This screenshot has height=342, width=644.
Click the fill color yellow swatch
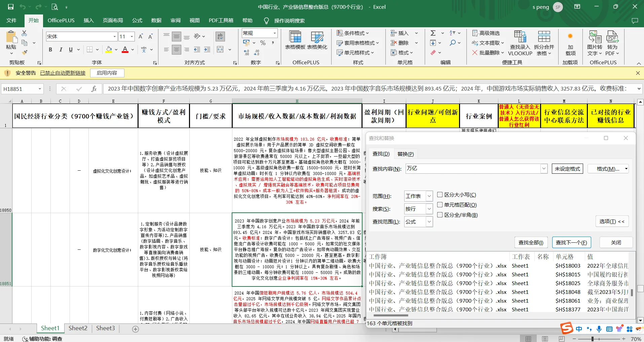click(109, 50)
